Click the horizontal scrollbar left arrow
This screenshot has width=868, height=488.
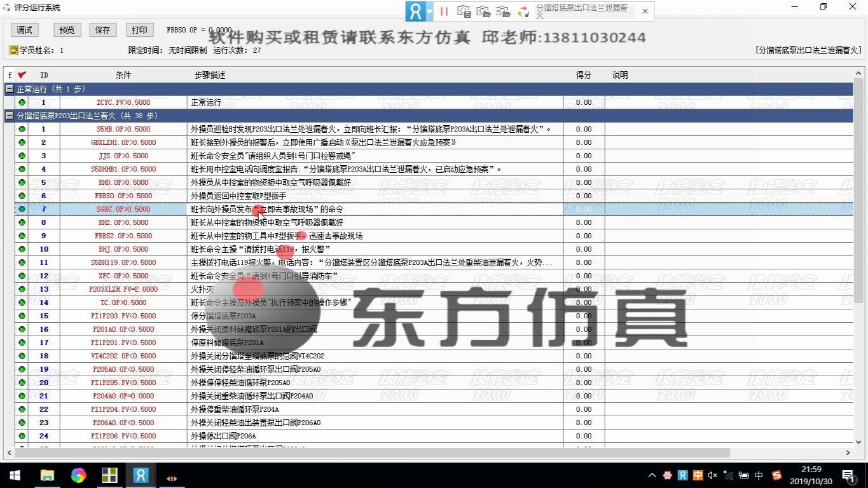tap(9, 452)
